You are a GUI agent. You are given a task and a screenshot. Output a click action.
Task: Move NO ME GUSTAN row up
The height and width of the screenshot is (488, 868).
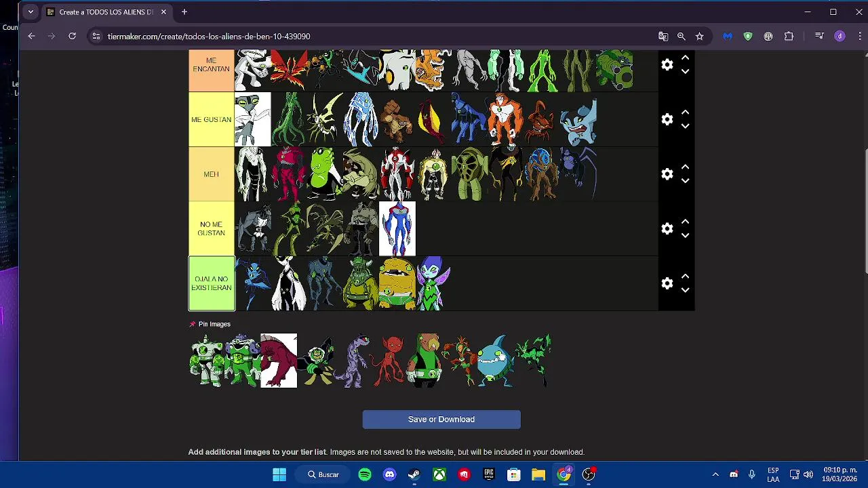click(685, 222)
